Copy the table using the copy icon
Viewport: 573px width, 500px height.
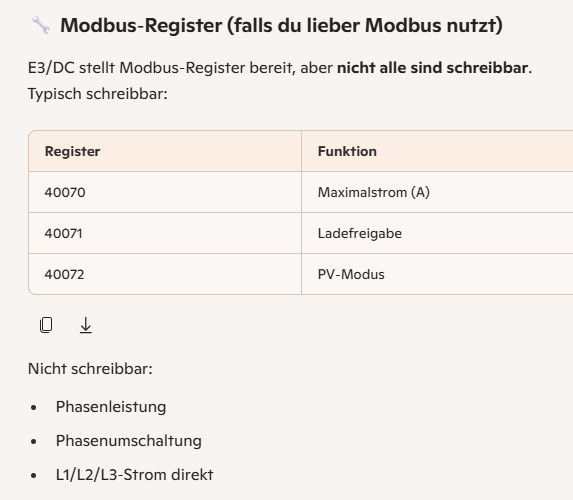[x=46, y=325]
